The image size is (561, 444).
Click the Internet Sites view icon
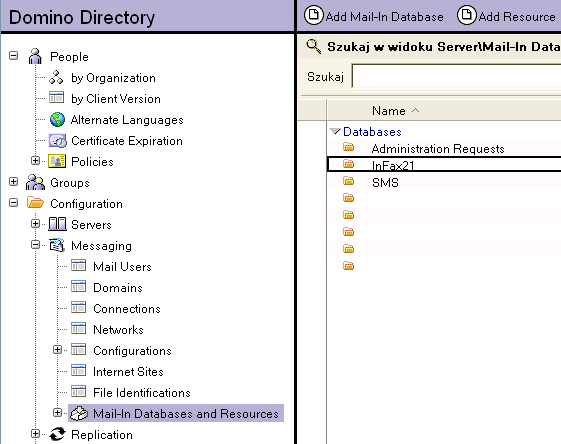click(x=78, y=371)
